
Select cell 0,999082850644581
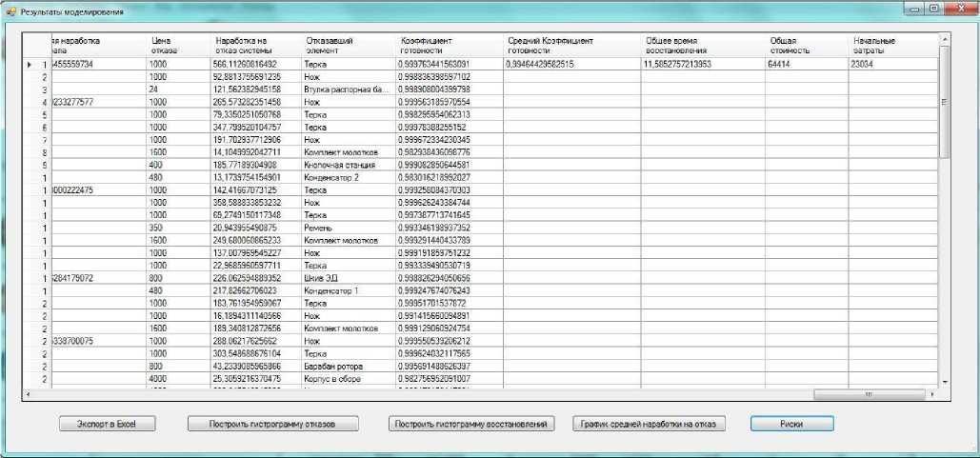click(449, 165)
